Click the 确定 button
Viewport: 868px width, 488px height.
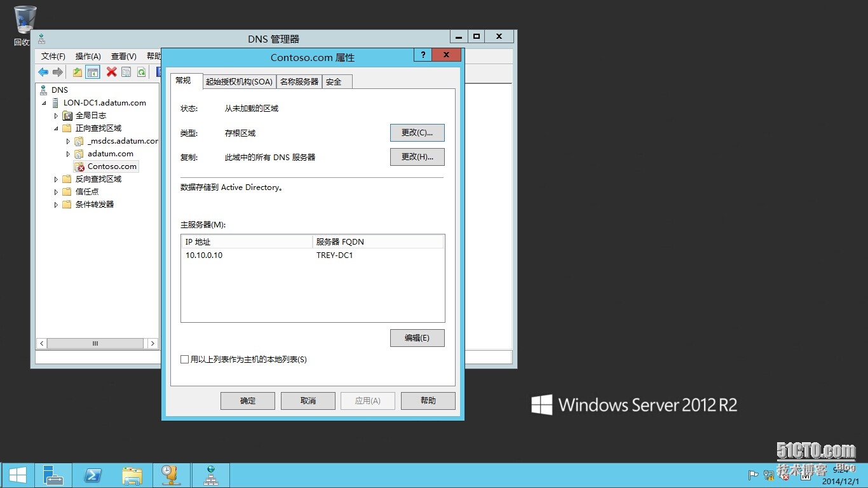click(x=248, y=401)
